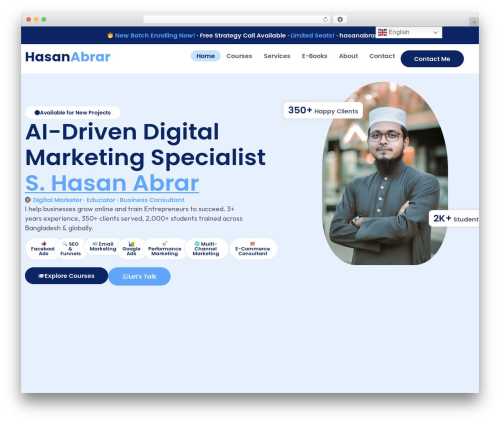The height and width of the screenshot is (423, 500).
Task: Open the Services menu item
Action: (x=277, y=56)
